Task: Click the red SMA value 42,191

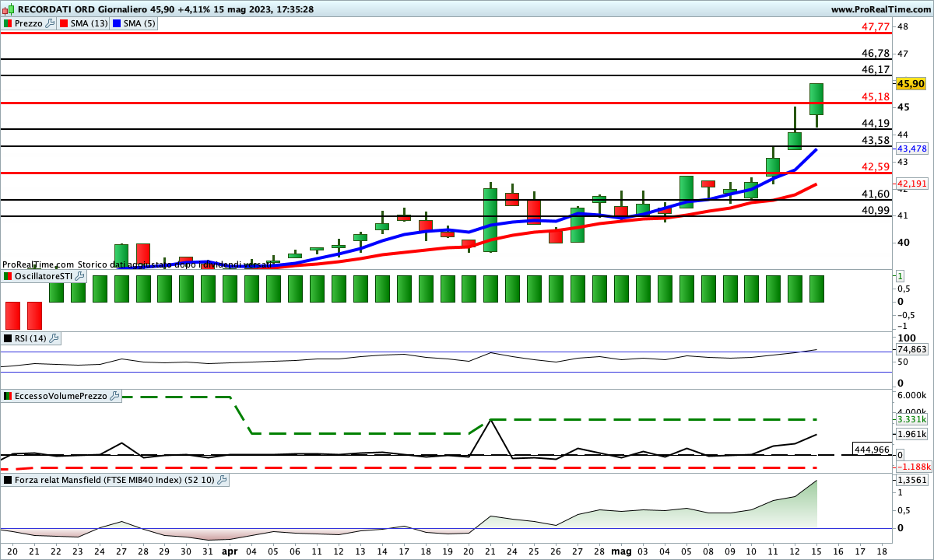Action: (911, 184)
